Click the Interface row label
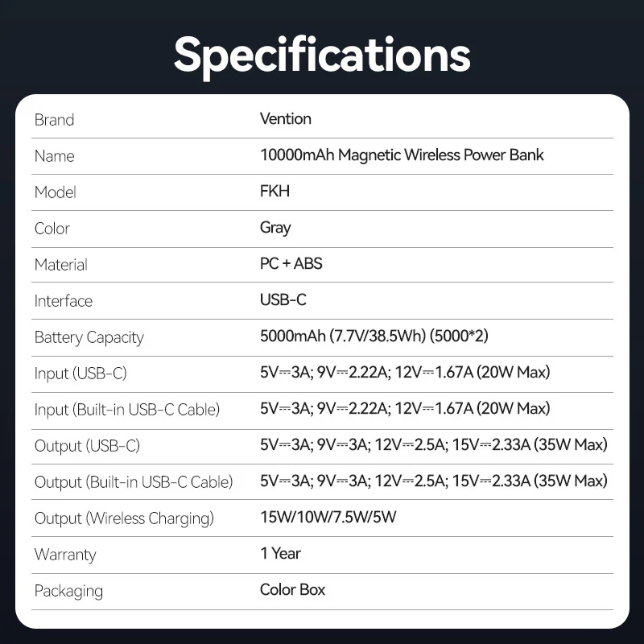 click(63, 301)
